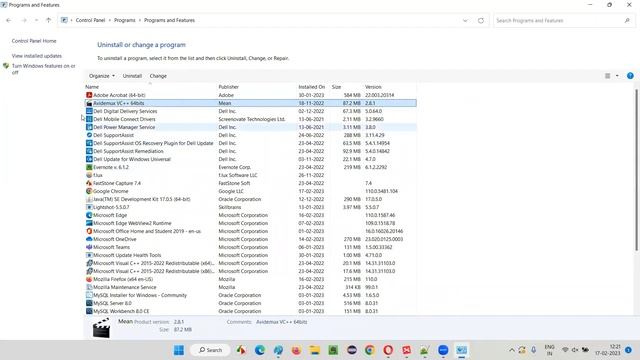
Task: Open the Help question mark icon
Action: point(630,76)
